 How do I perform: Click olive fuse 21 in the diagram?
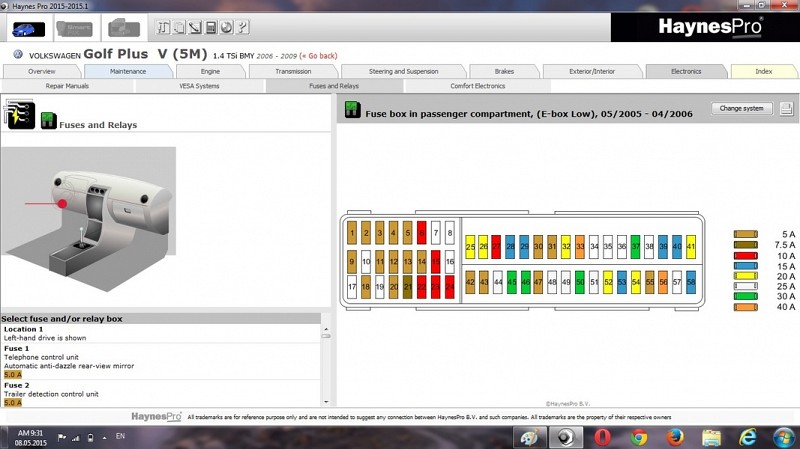point(407,287)
